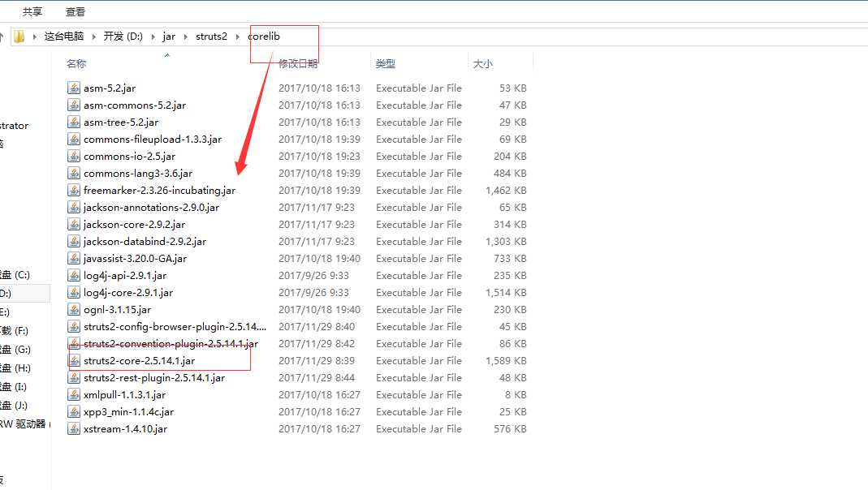Select the xpp3_min-1.1.4c.jar file icon
Screen dimensions: 868x490
click(x=74, y=411)
